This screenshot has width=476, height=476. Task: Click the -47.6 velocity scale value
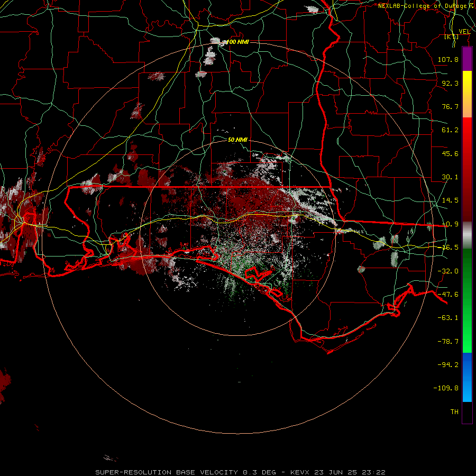[448, 295]
